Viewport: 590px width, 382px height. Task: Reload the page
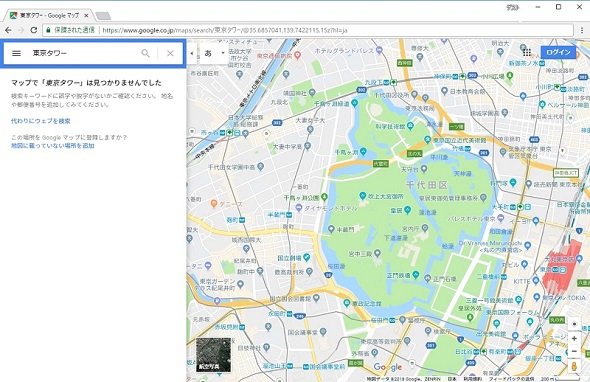point(33,30)
